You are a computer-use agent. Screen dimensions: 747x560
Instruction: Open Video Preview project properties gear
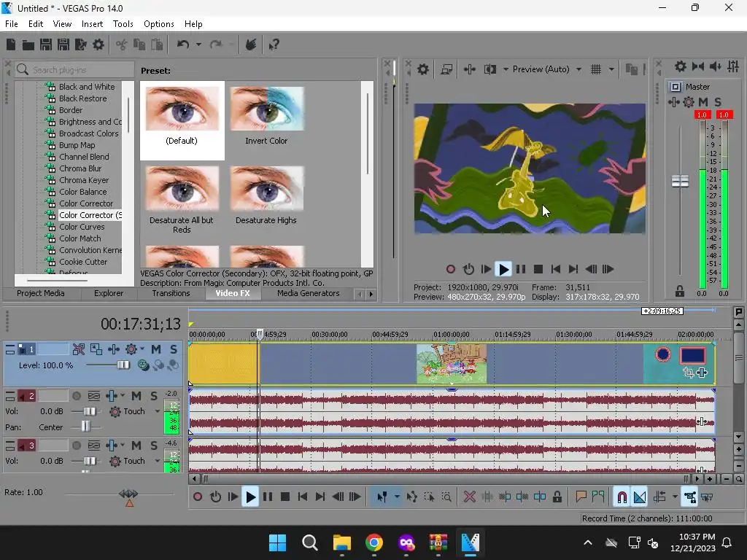point(422,69)
